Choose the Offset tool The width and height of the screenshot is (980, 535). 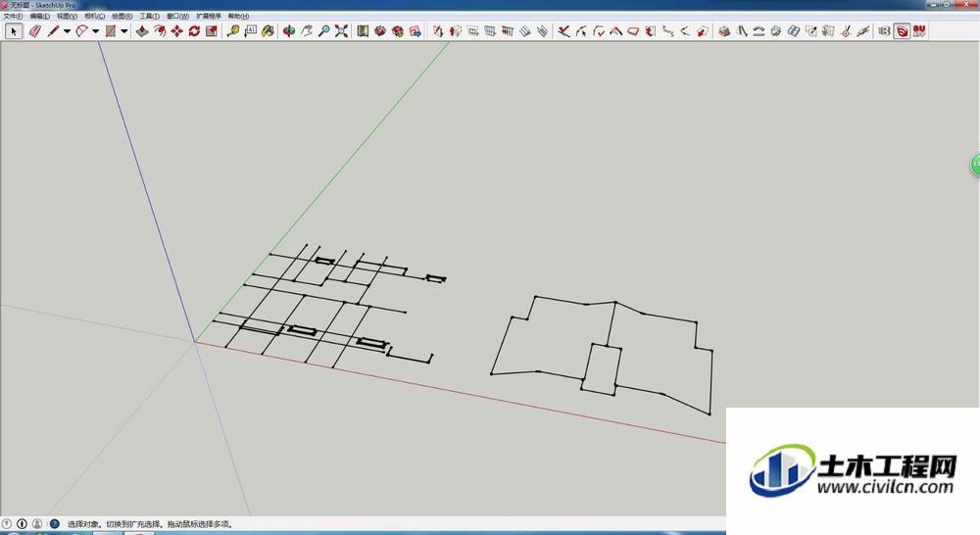(x=160, y=30)
